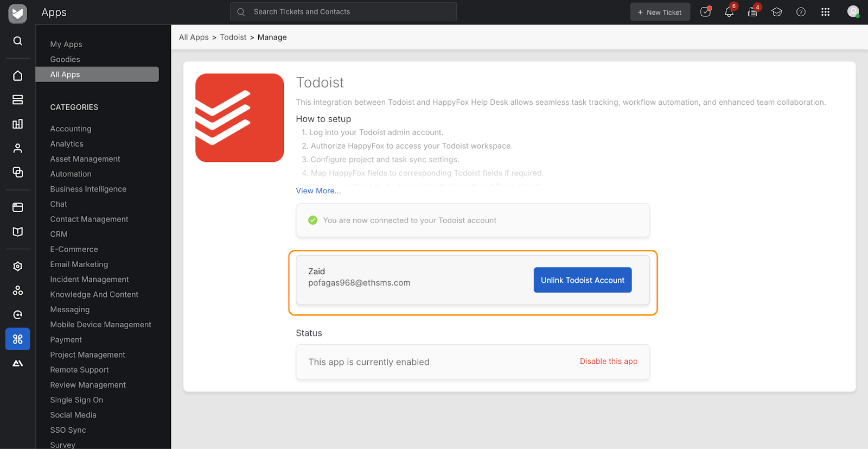Select the Accounting category
This screenshot has height=449, width=868.
tap(71, 129)
